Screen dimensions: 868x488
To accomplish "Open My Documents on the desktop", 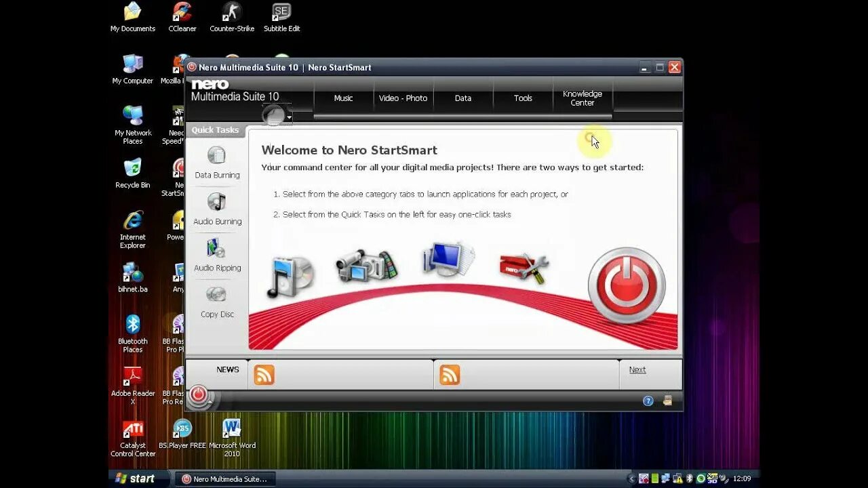I will pyautogui.click(x=133, y=18).
